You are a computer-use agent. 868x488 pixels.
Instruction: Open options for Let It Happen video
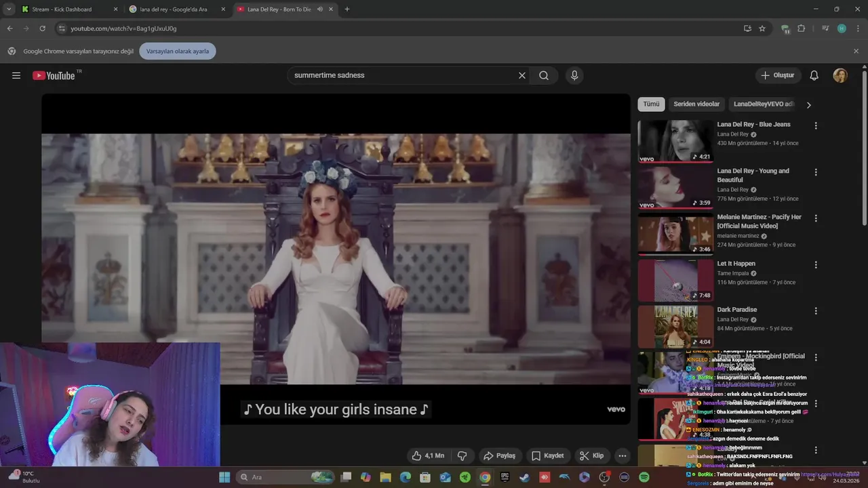(x=816, y=265)
